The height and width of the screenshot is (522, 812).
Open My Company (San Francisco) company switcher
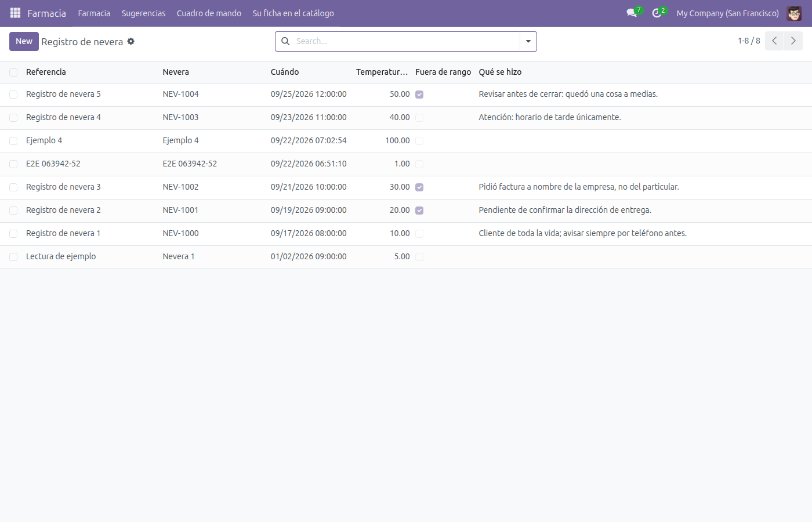tap(727, 13)
